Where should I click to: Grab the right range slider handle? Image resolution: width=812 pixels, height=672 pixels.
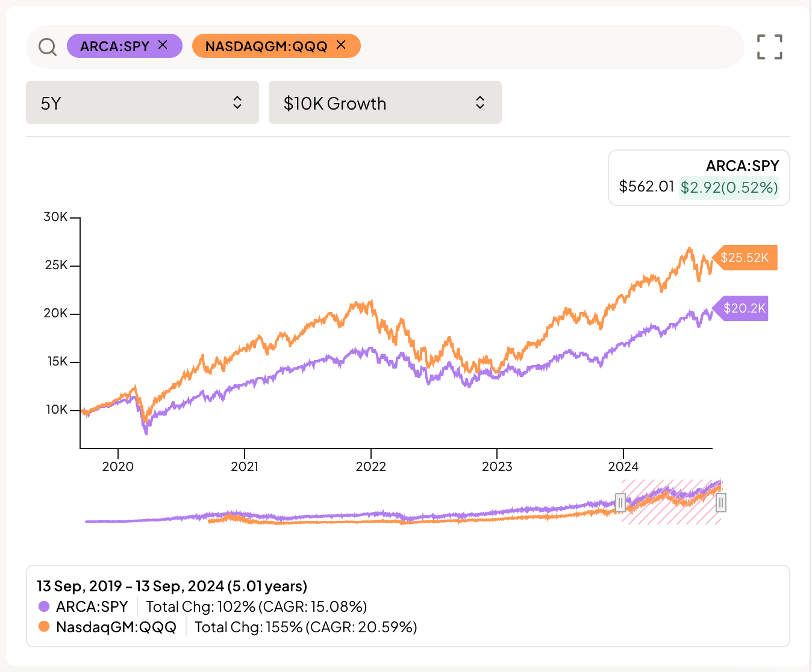pos(720,502)
